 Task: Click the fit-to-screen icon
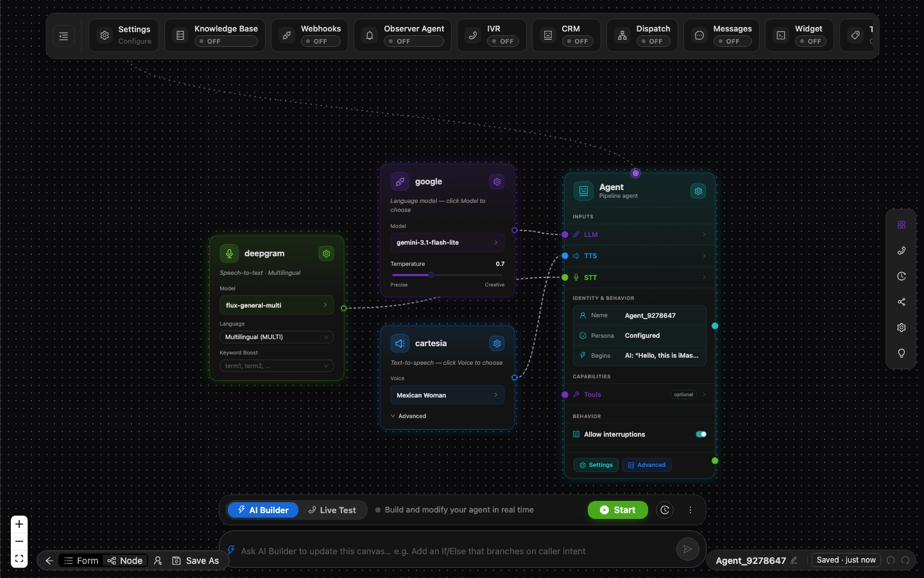19,559
